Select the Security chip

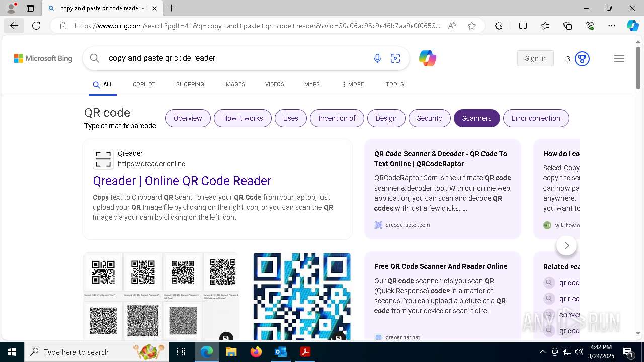pyautogui.click(x=430, y=118)
